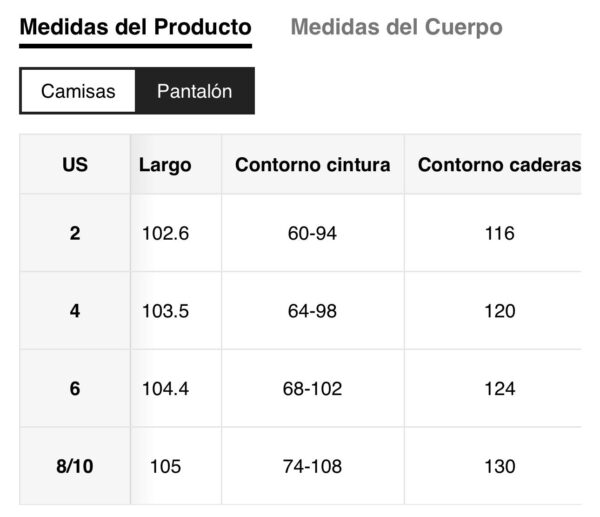Click the Contorno cintura column header
The width and height of the screenshot is (600, 517).
click(x=312, y=165)
